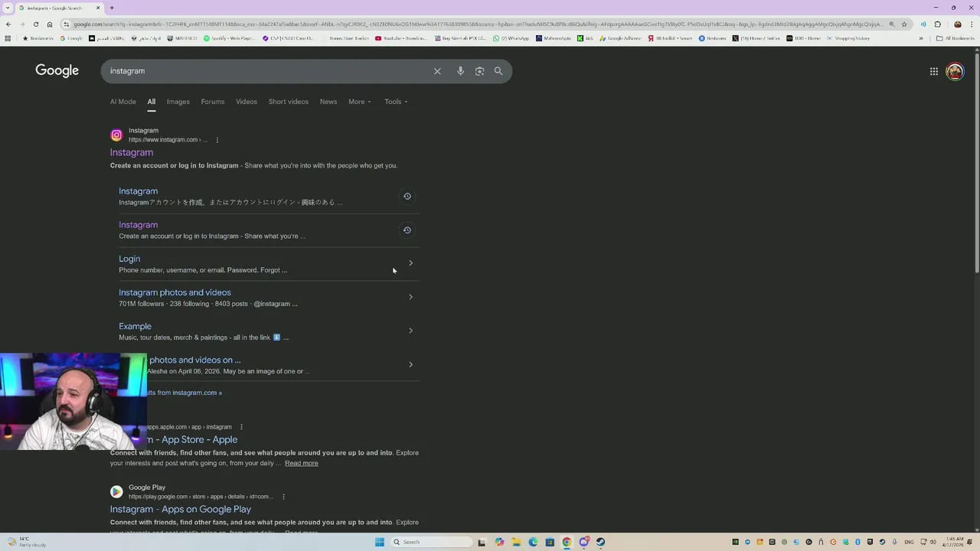Screen dimensions: 980x551
Task: Bookmark this page with the star icon
Action: (904, 24)
